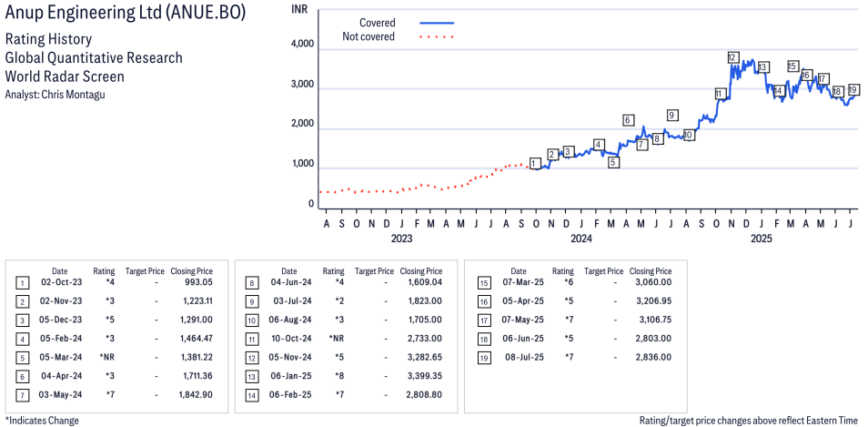Click the *8 rating for 06-Jan-25
The image size is (868, 427).
coord(338,375)
